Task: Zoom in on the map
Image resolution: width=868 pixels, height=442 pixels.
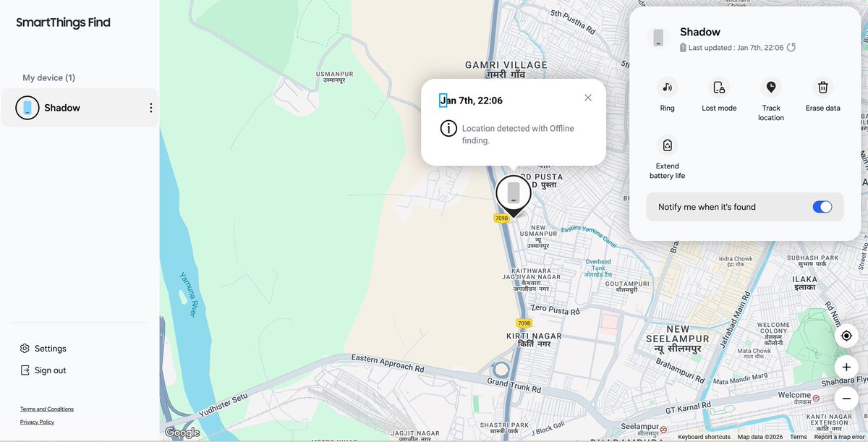Action: (x=846, y=367)
